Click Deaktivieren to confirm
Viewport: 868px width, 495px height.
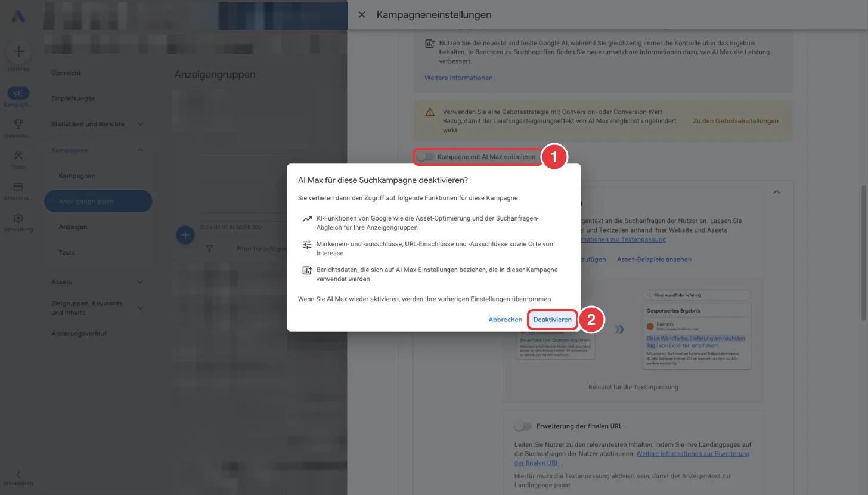[x=553, y=320]
